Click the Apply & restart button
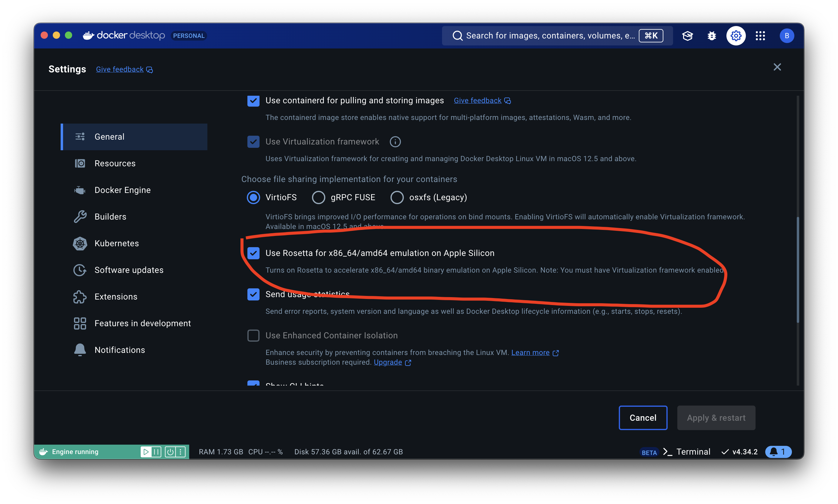The height and width of the screenshot is (504, 838). pyautogui.click(x=716, y=418)
